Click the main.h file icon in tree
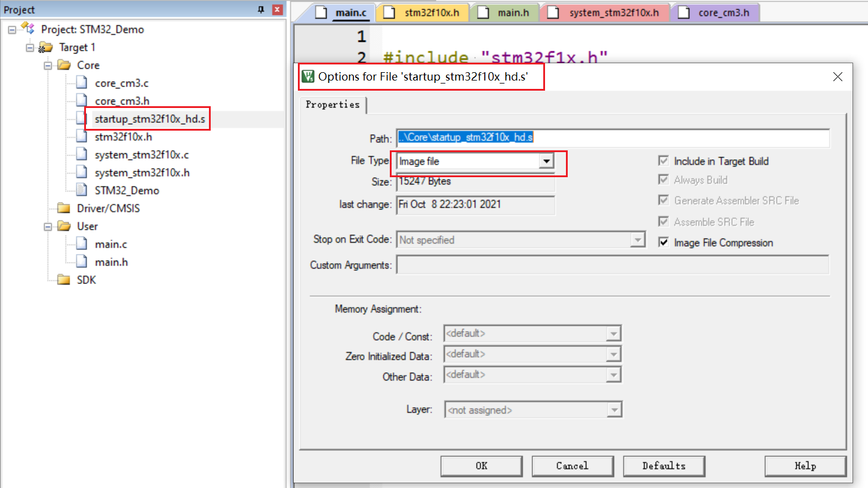This screenshot has width=868, height=488. 82,262
